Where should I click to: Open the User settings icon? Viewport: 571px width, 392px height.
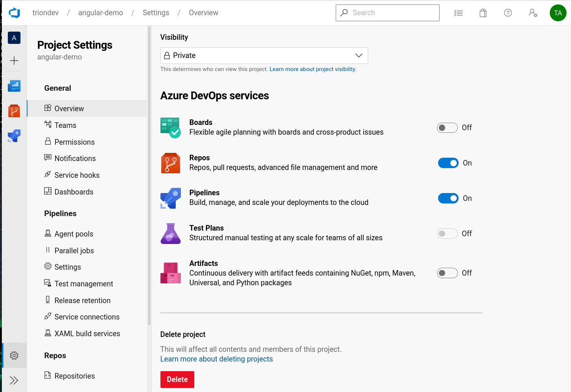tap(533, 13)
